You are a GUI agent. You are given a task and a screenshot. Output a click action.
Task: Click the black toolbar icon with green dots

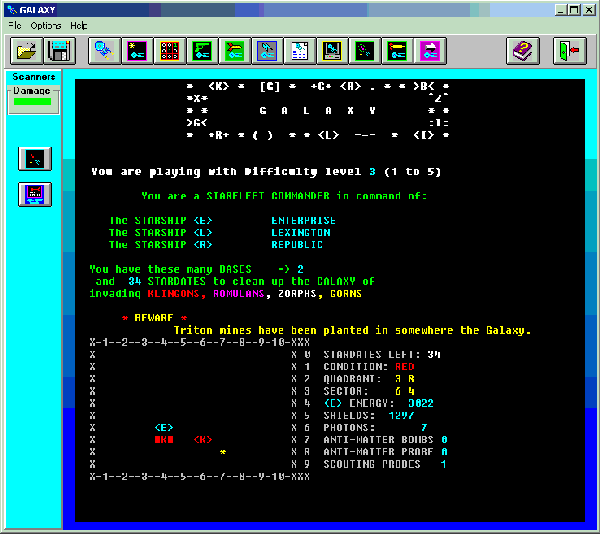(x=364, y=51)
